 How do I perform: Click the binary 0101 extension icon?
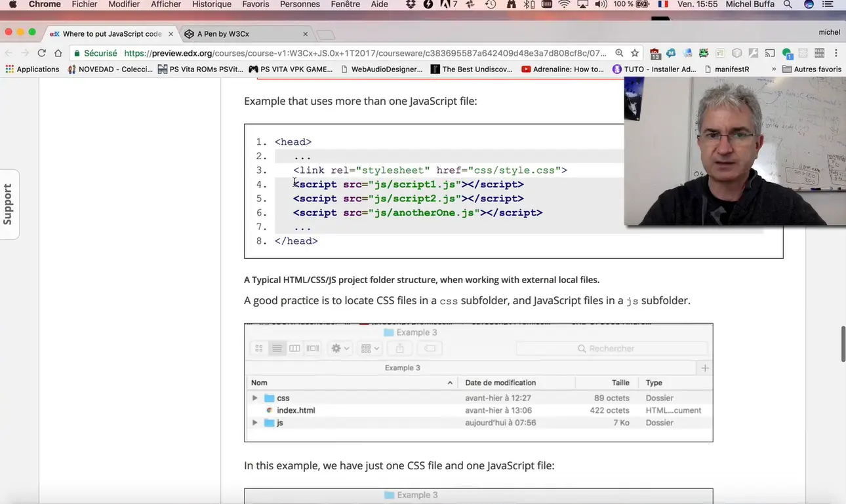pos(819,53)
